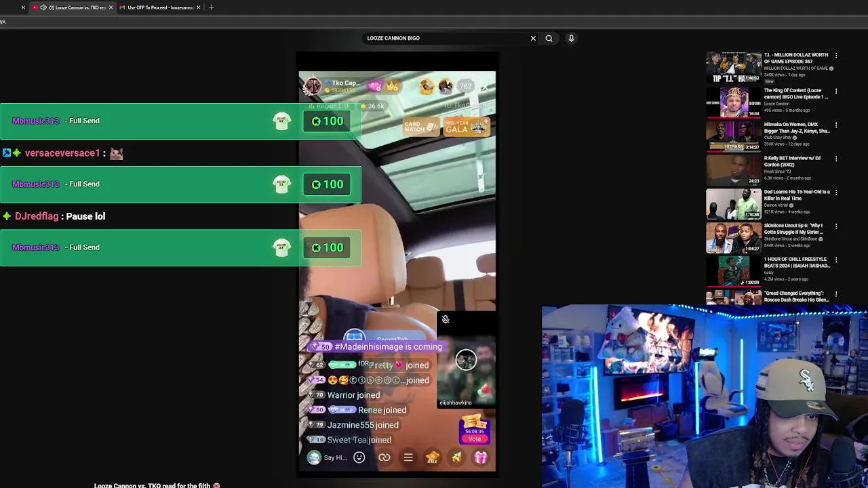Click the #Madeinhisimage is coming banner
This screenshot has width=868, height=488.
pyautogui.click(x=377, y=346)
